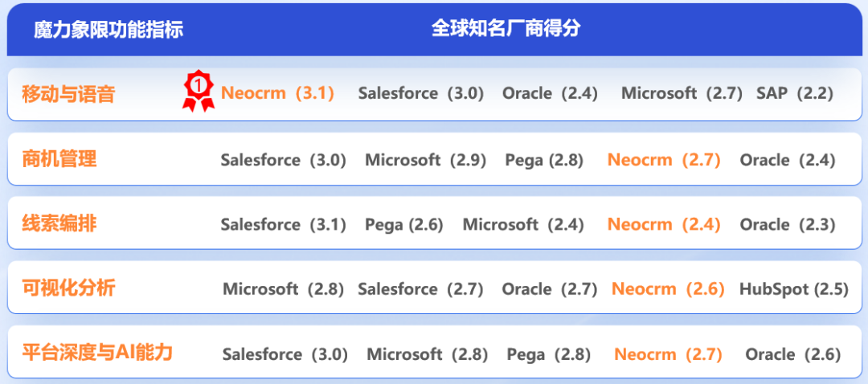The image size is (868, 384).
Task: Click HubSpot (2.5) score entry
Action: tap(794, 289)
